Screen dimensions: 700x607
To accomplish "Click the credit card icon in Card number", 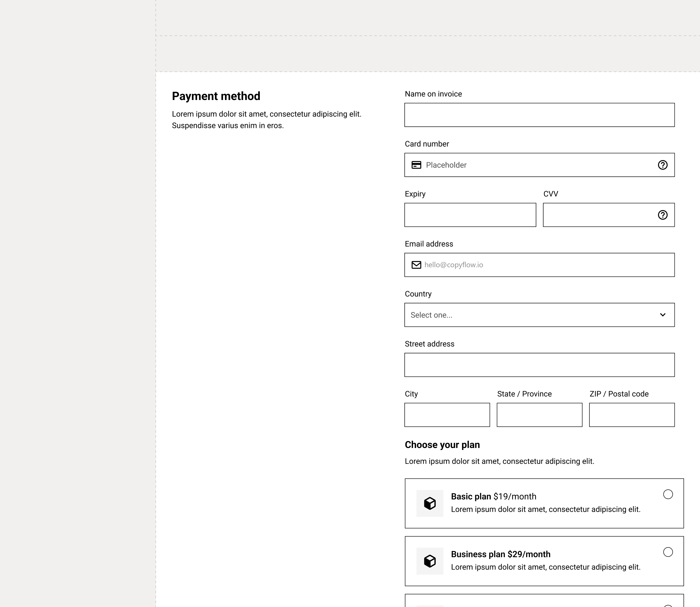I will pyautogui.click(x=416, y=165).
